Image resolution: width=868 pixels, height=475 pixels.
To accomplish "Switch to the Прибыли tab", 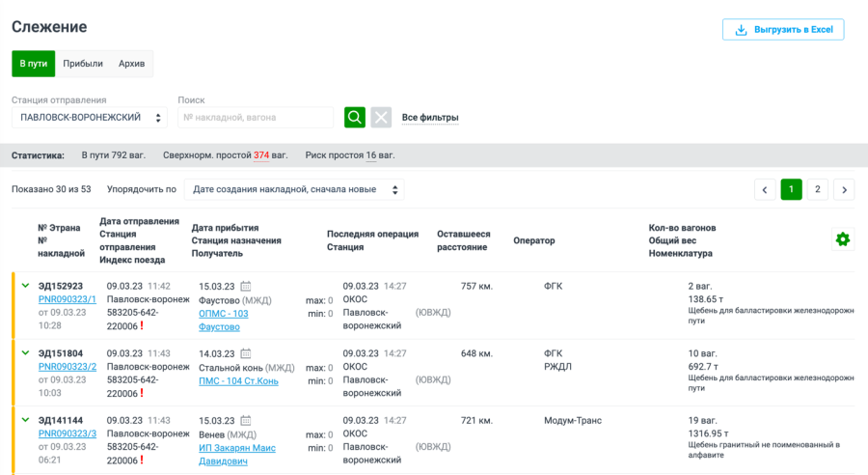I will point(83,64).
